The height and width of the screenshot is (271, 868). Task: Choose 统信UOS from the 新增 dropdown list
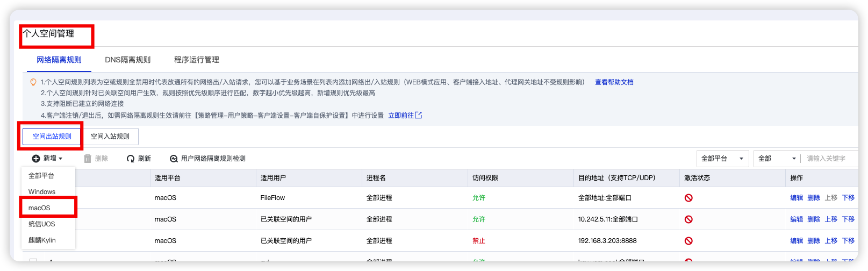42,224
